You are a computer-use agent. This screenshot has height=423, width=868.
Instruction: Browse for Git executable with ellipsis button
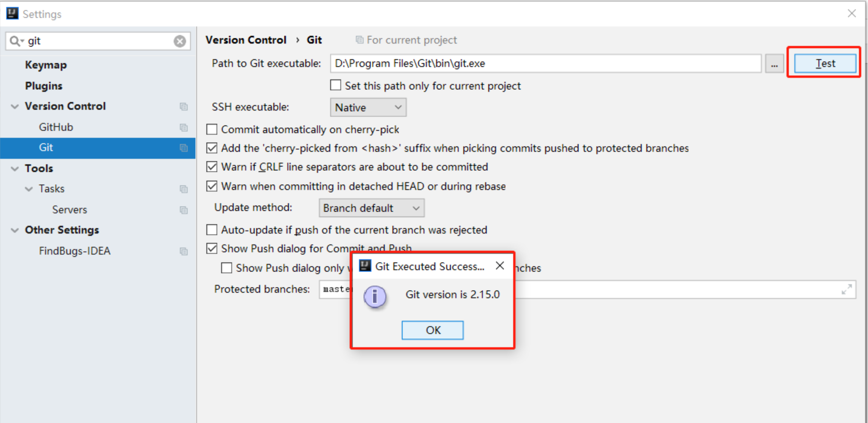click(774, 64)
